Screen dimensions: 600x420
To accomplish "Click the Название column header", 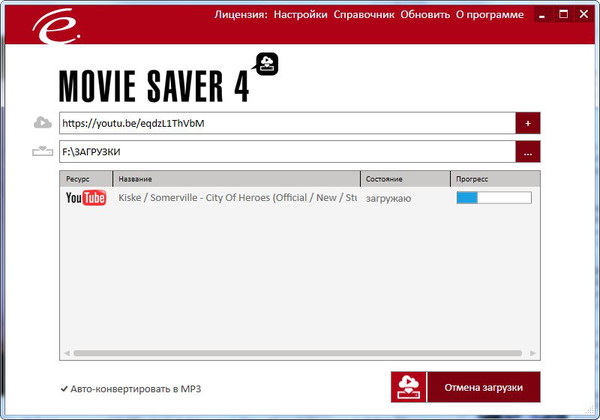I will pos(237,179).
